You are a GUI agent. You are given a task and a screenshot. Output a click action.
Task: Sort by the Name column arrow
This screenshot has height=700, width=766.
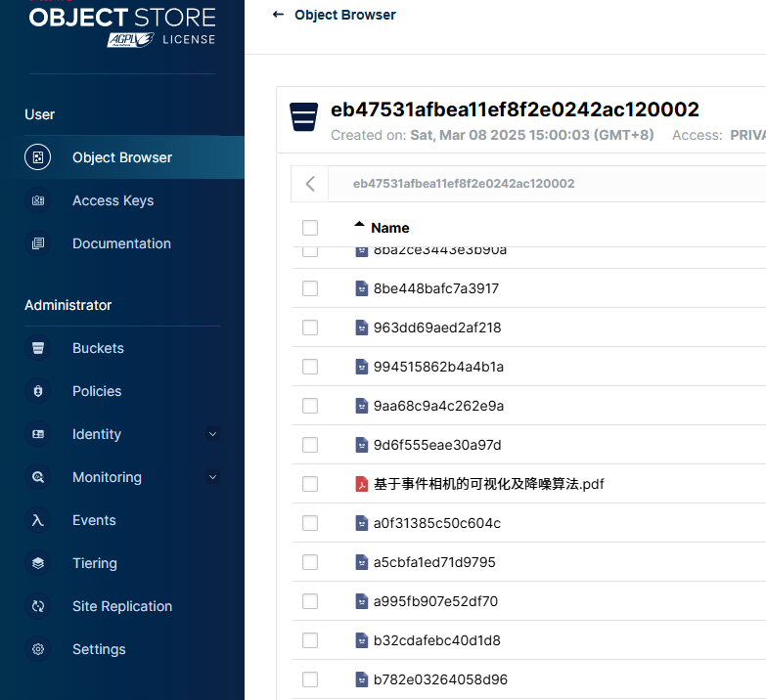point(359,224)
